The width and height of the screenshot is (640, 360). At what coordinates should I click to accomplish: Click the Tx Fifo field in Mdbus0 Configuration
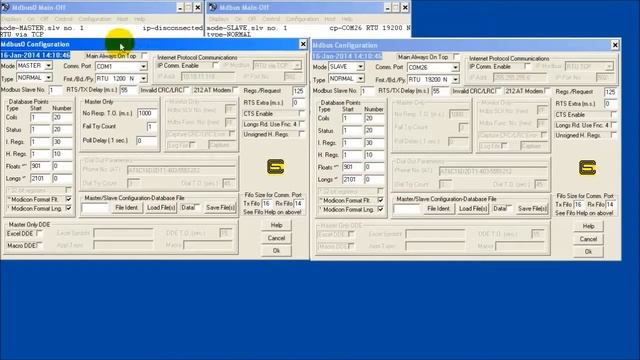[267, 203]
